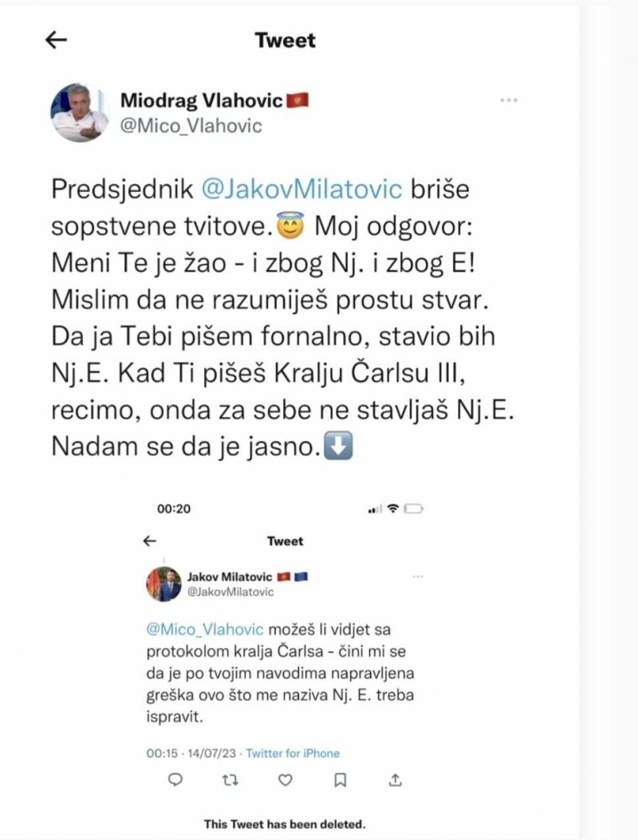This screenshot has width=638, height=840.
Task: Like the tweet with the heart icon
Action: [x=285, y=780]
